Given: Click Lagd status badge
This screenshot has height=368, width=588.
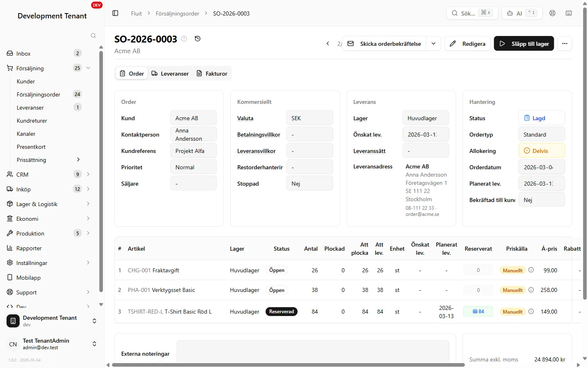Looking at the screenshot, I should 541,118.
